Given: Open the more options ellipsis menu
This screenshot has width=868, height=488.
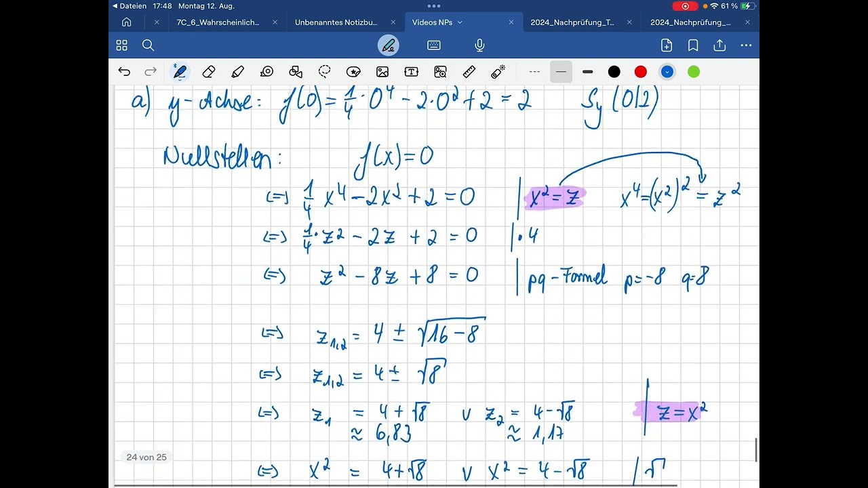Looking at the screenshot, I should coord(746,45).
